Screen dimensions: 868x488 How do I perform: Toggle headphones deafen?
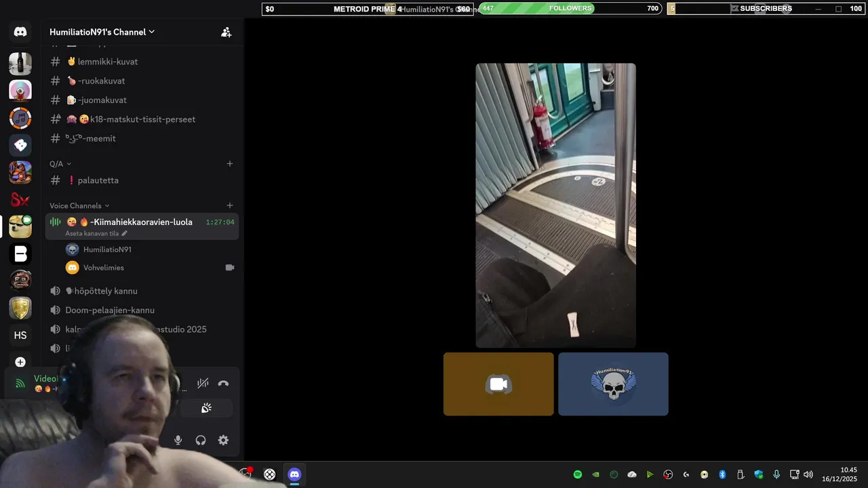pyautogui.click(x=201, y=440)
